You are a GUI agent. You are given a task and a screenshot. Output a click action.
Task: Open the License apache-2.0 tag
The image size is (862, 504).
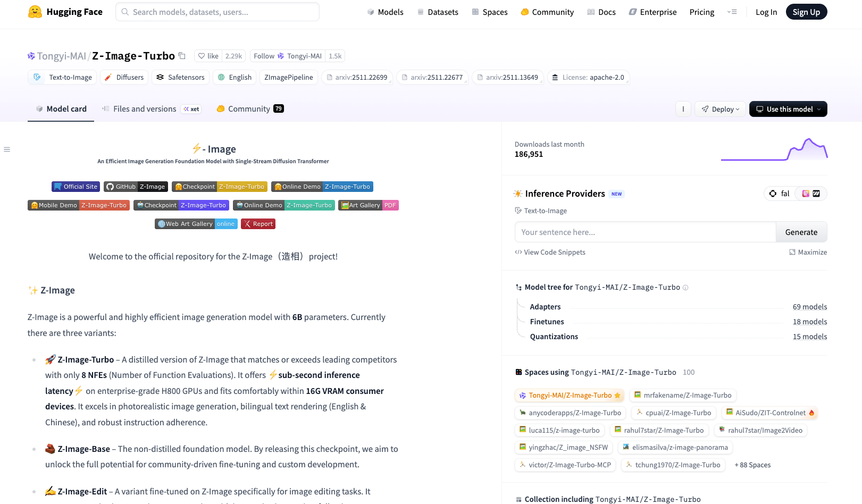(x=588, y=77)
